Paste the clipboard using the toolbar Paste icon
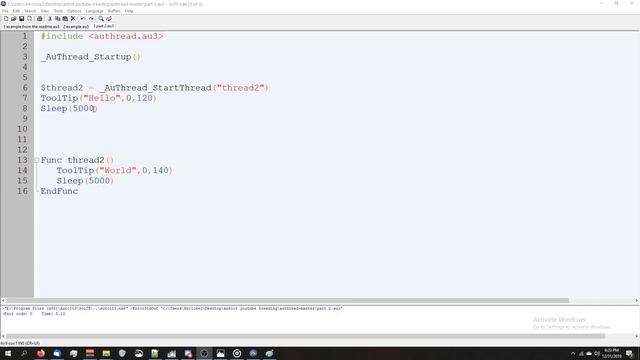 pos(65,19)
